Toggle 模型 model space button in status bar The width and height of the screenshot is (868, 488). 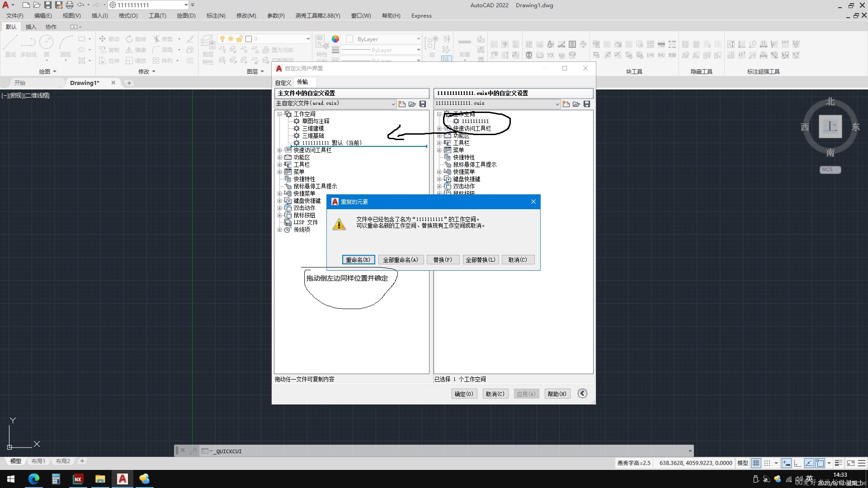click(x=742, y=463)
